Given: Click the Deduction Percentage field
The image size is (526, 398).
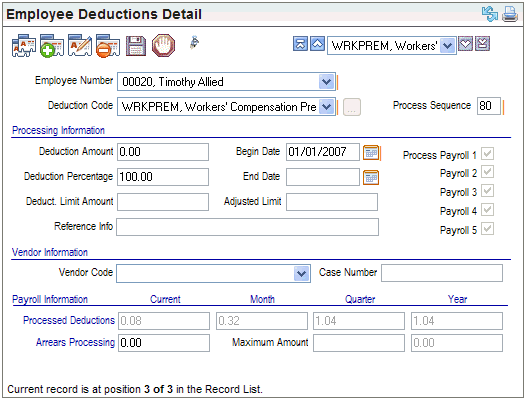Looking at the screenshot, I should 163,177.
